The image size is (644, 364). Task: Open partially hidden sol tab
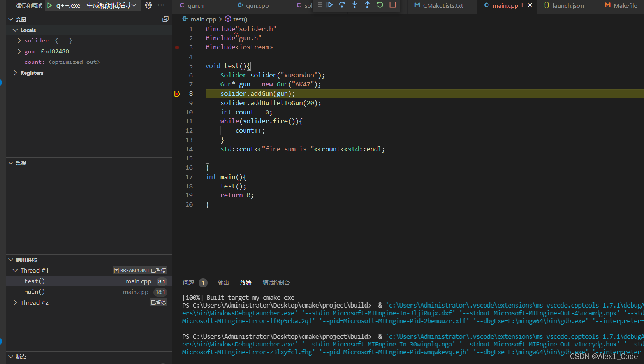coord(304,6)
